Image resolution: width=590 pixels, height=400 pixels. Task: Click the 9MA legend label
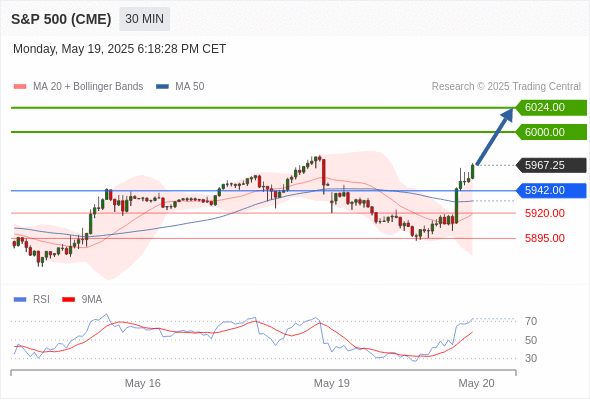[x=92, y=300]
